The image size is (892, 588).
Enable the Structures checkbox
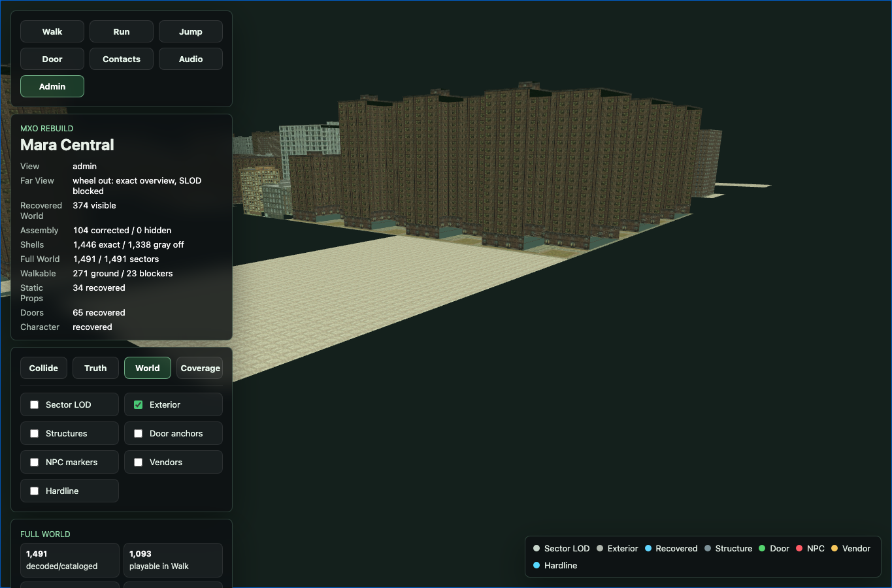coord(35,433)
